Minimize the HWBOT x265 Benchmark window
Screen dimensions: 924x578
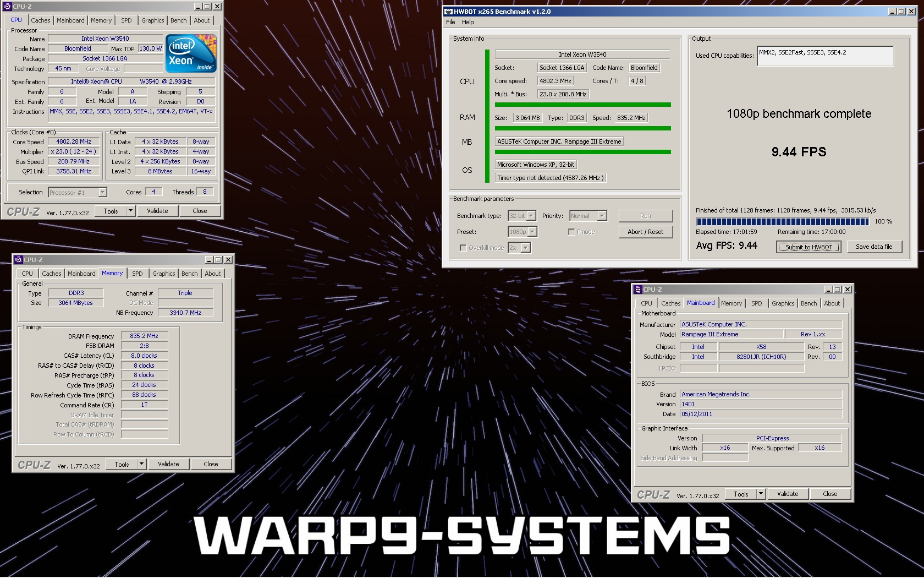(892, 12)
